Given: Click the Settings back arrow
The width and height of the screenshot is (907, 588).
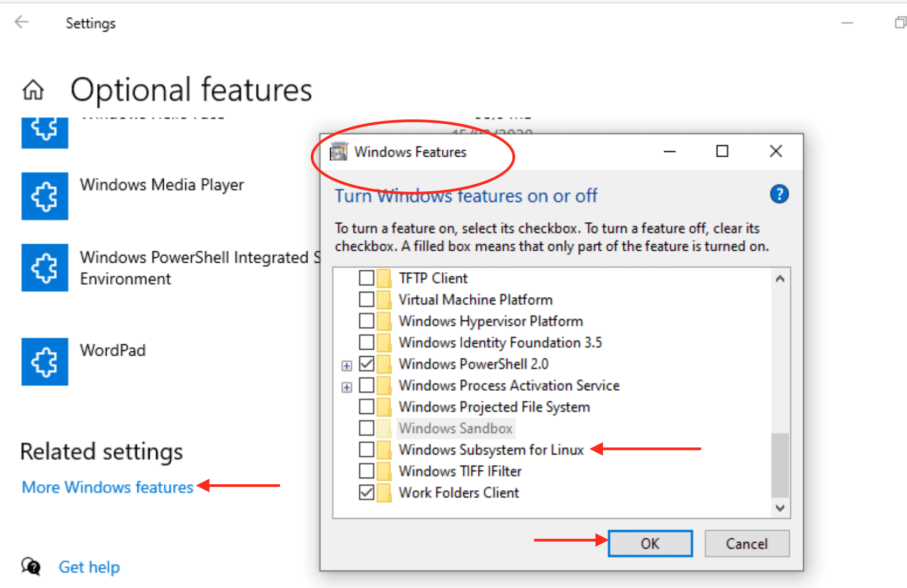Looking at the screenshot, I should 22,22.
